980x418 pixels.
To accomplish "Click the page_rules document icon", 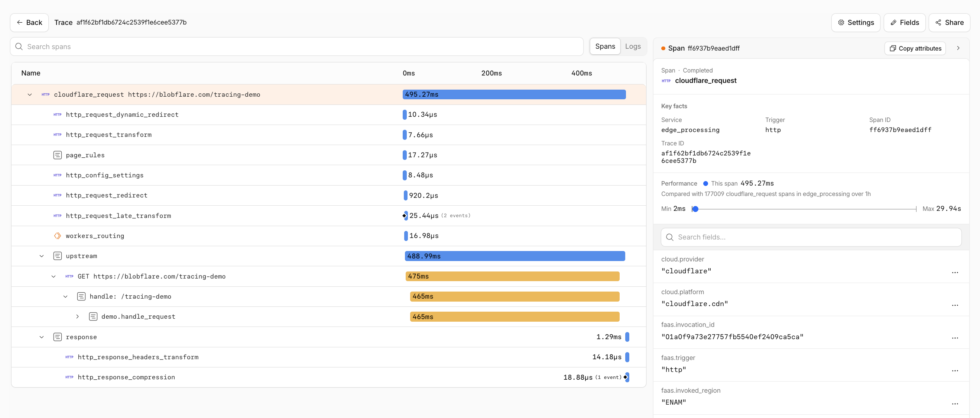I will [58, 155].
